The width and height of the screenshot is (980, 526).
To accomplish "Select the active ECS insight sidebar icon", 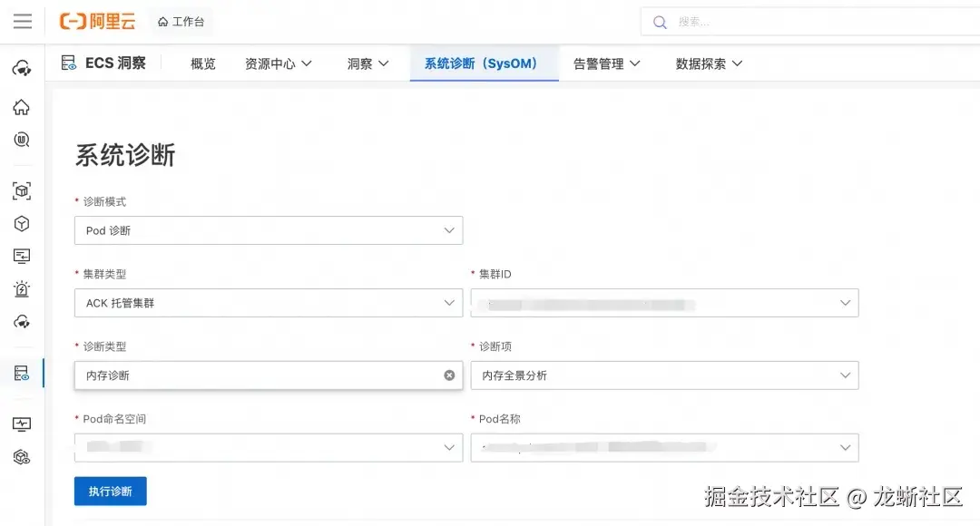I will click(22, 374).
